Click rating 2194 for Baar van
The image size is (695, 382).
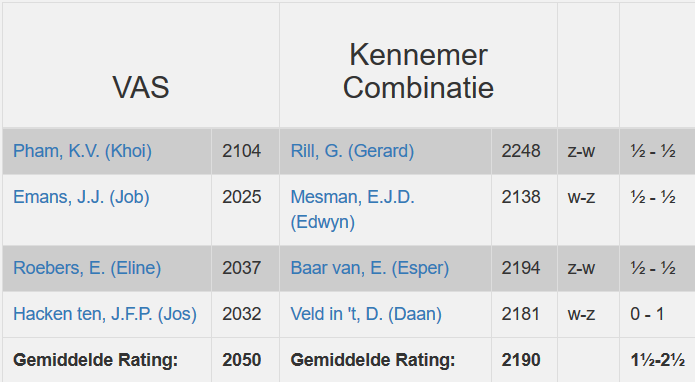pyautogui.click(x=521, y=268)
